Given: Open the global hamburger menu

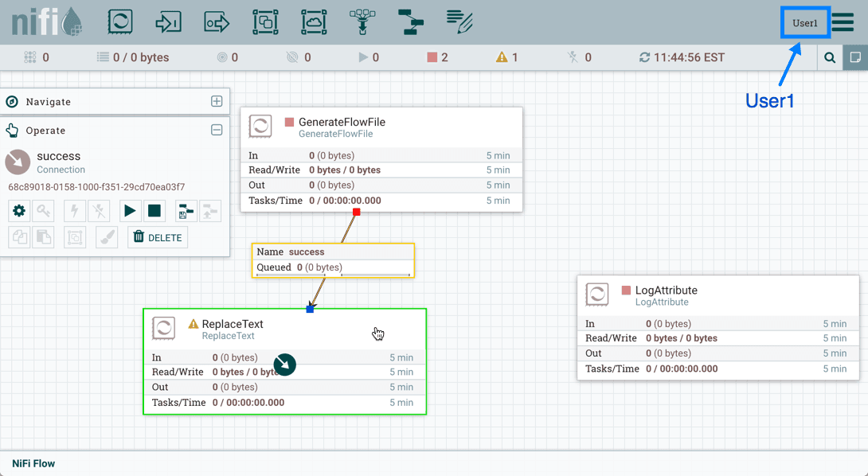Looking at the screenshot, I should point(841,21).
